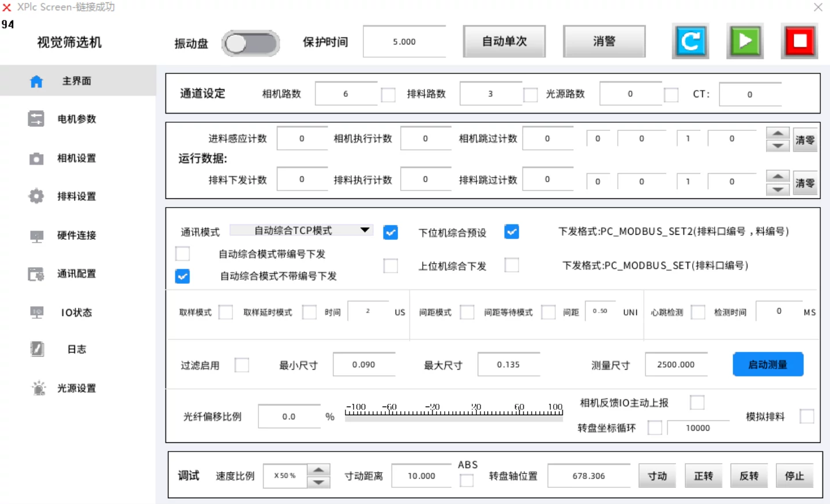Viewport: 830px width, 504px height.
Task: Click the gear icon for 排料设置
Action: (x=36, y=196)
